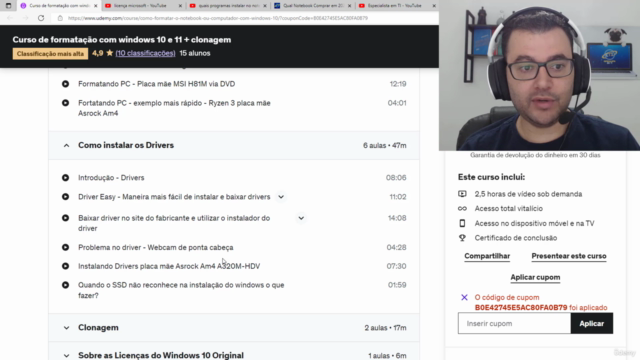640x360 pixels.
Task: Switch to 'quais programas instalar' YouTube tab
Action: (225, 6)
